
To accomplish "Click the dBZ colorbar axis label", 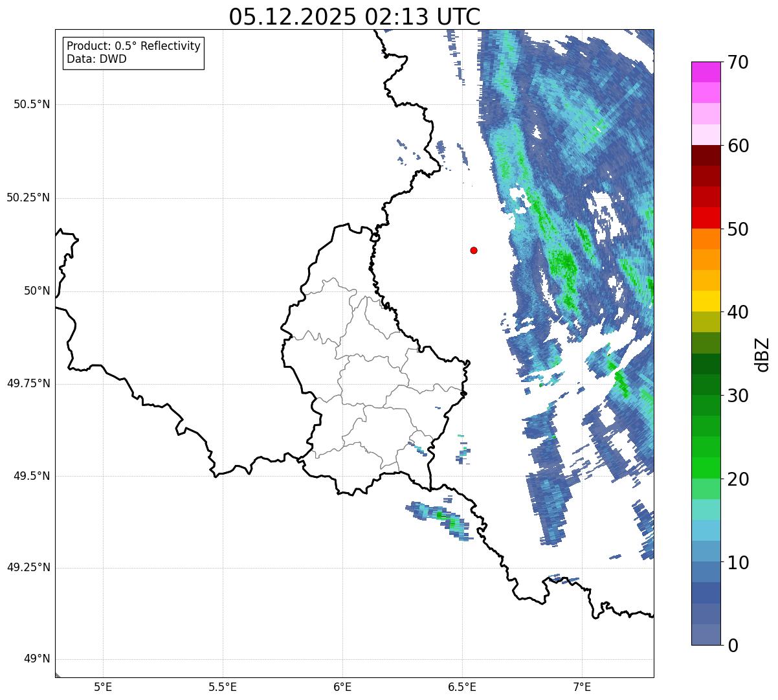I will pos(762,354).
